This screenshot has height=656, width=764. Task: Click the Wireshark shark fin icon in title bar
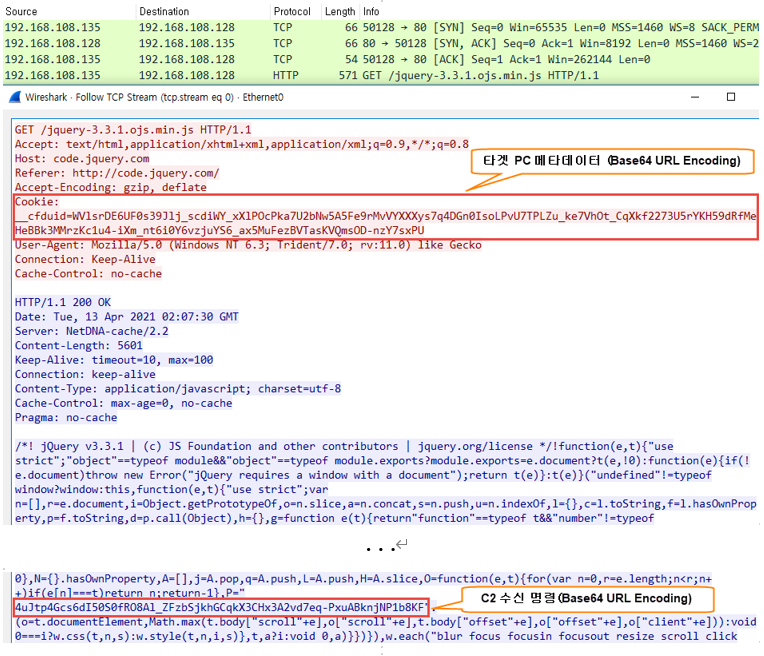(15, 97)
